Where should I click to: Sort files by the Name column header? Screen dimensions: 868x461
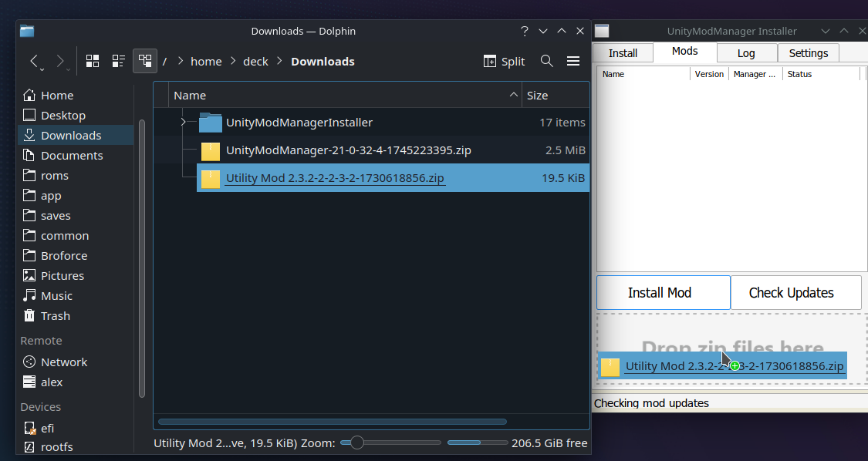point(346,95)
